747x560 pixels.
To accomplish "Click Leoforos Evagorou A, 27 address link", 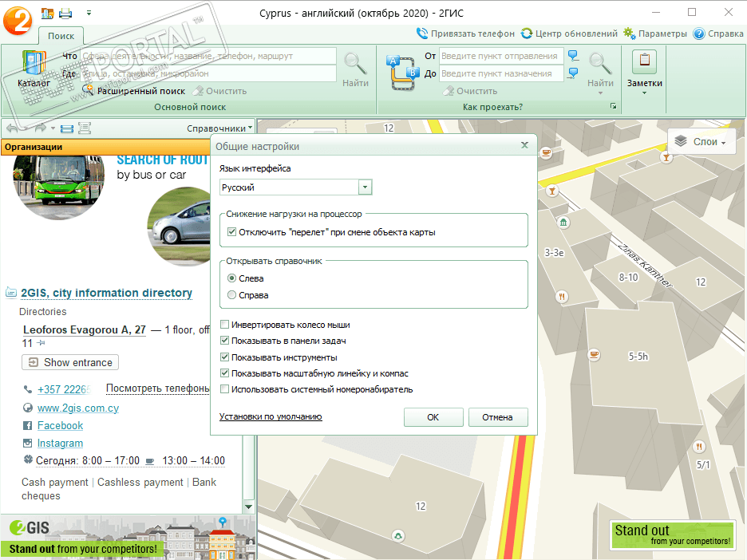I will click(85, 330).
